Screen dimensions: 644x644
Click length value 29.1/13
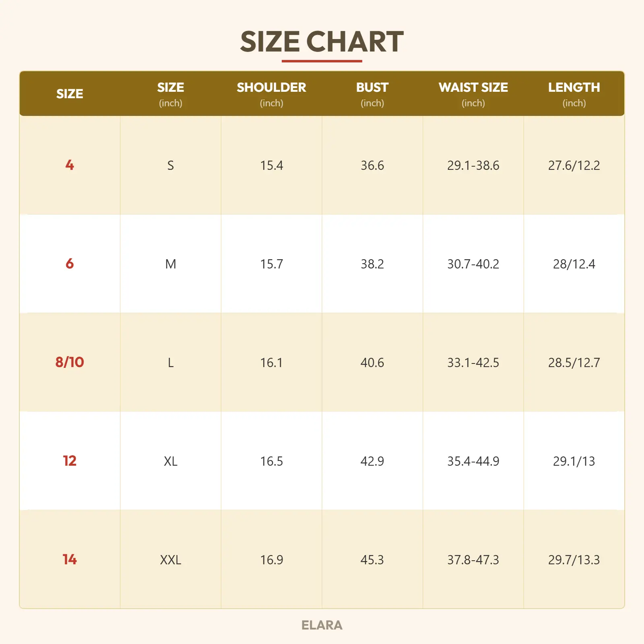(x=574, y=461)
